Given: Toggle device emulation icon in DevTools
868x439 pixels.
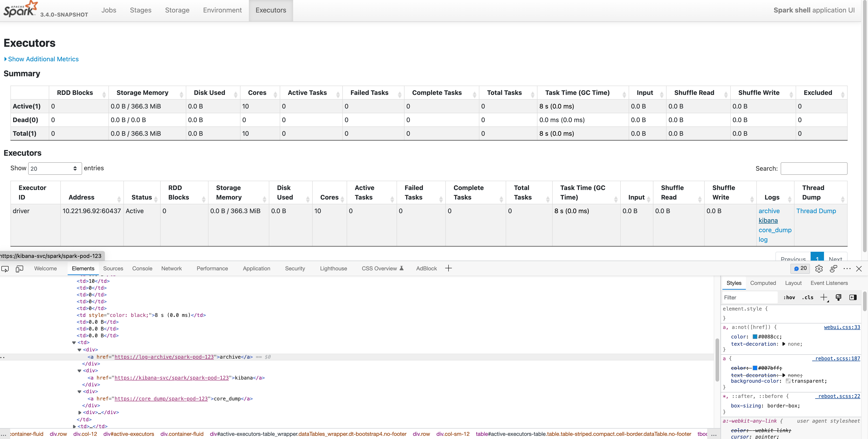Looking at the screenshot, I should pos(20,269).
